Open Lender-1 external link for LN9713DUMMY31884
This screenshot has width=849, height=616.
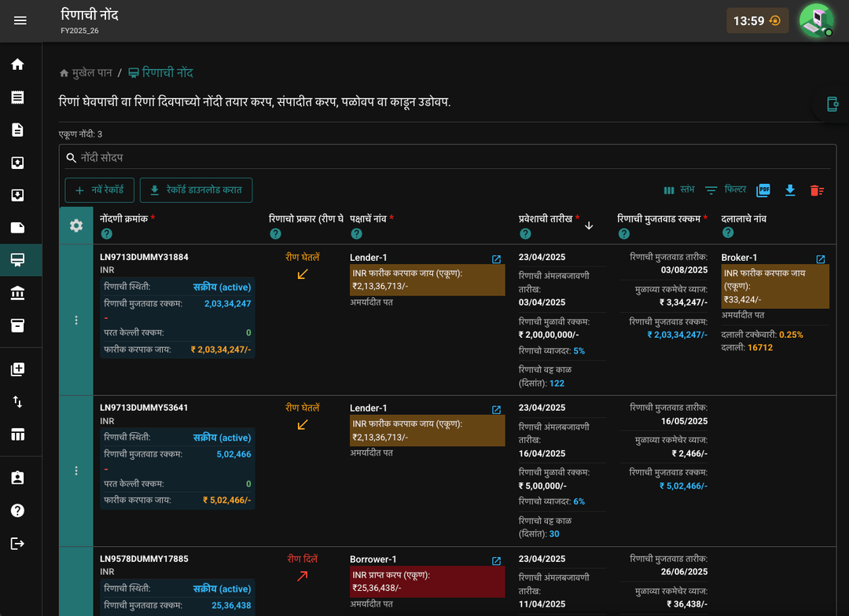[x=496, y=259]
